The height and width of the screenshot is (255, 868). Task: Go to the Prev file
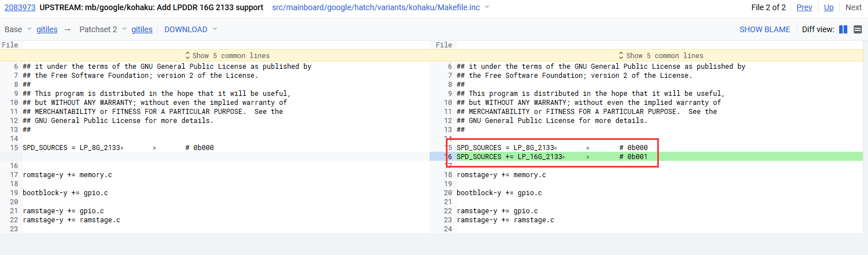804,7
